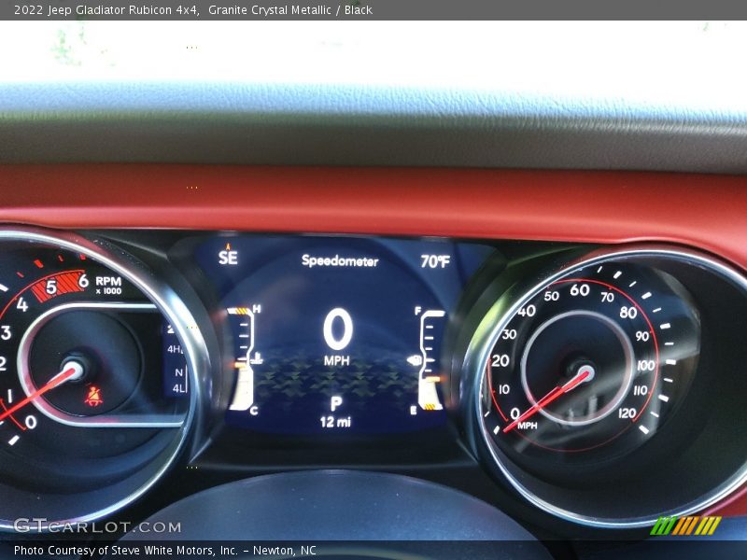
Task: Click the 10 on the analog speedometer
Action: pos(504,389)
